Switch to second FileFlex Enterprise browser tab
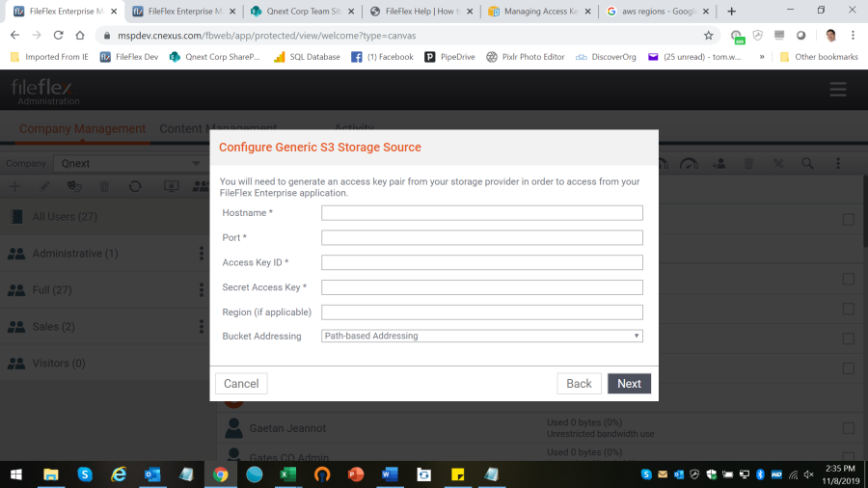Screen dimensions: 868x488 (184, 11)
